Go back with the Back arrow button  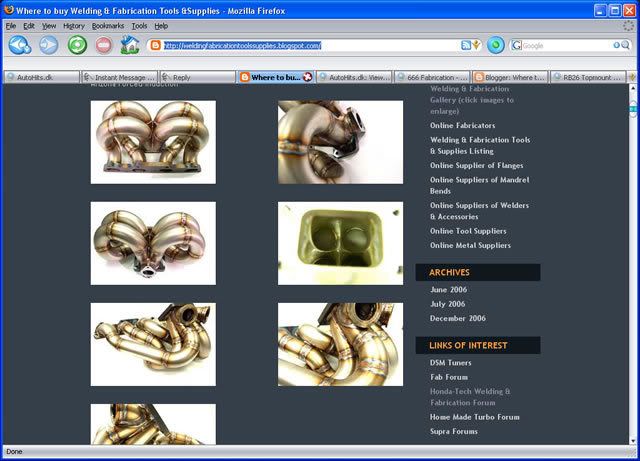tap(20, 45)
